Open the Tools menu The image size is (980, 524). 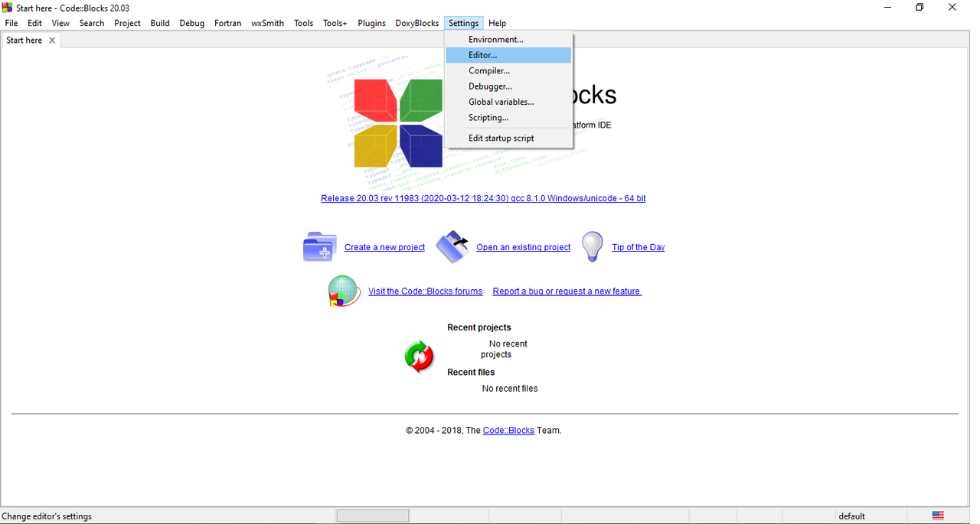click(304, 23)
